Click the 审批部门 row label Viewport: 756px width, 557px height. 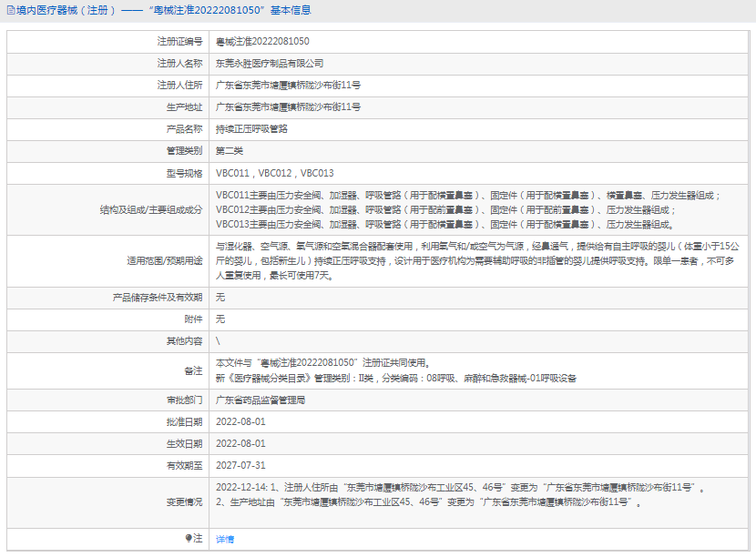(x=185, y=400)
